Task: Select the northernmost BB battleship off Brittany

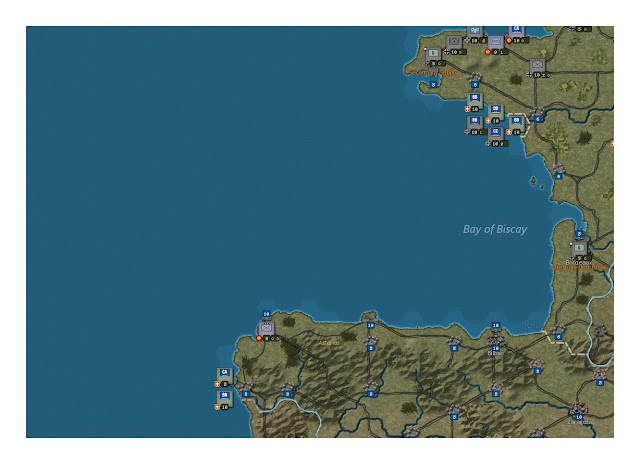Action: [475, 99]
